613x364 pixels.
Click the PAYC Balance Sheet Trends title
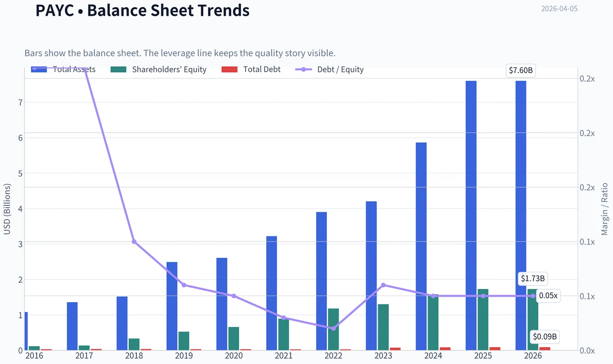tap(143, 10)
